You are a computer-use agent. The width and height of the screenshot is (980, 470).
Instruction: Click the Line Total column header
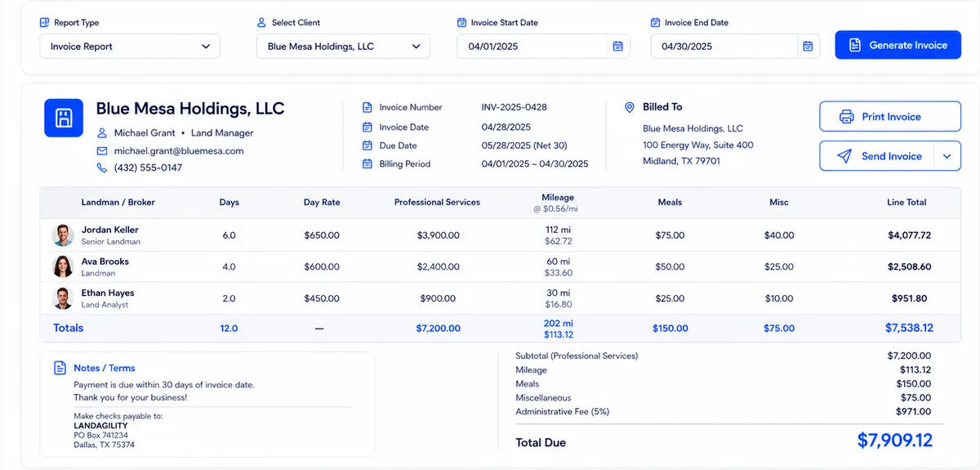pos(907,202)
